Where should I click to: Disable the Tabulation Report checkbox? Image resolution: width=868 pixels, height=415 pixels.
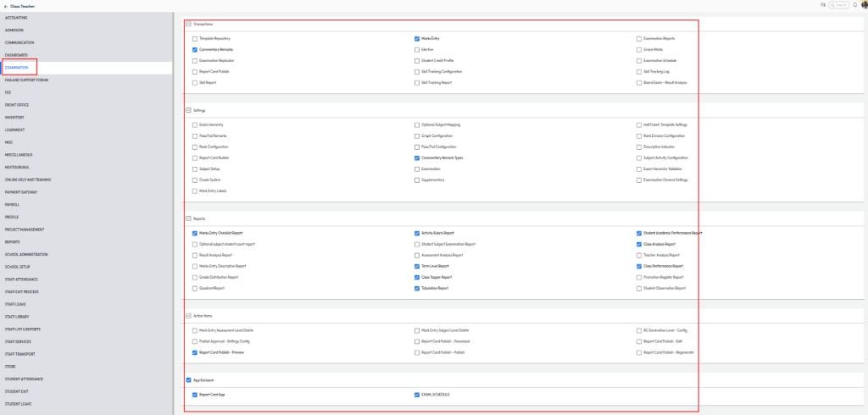coord(417,288)
